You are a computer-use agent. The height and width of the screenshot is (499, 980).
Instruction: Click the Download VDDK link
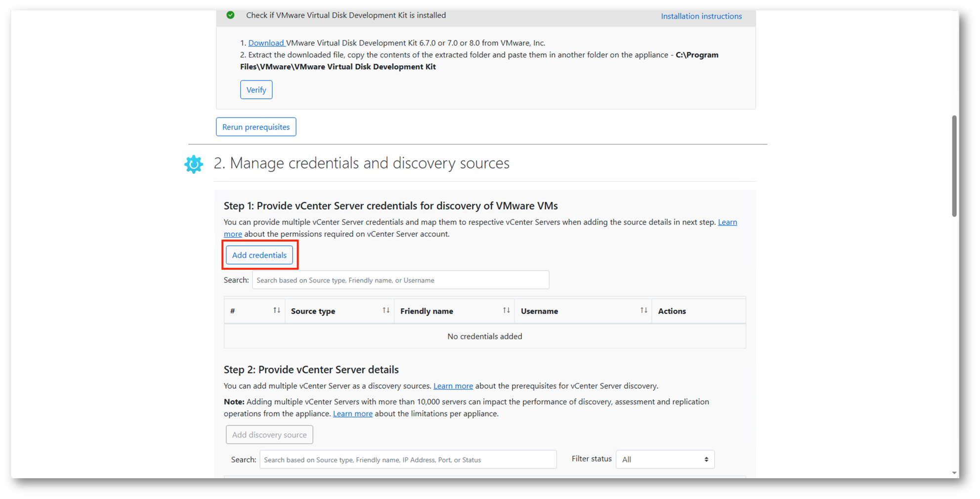click(x=266, y=43)
